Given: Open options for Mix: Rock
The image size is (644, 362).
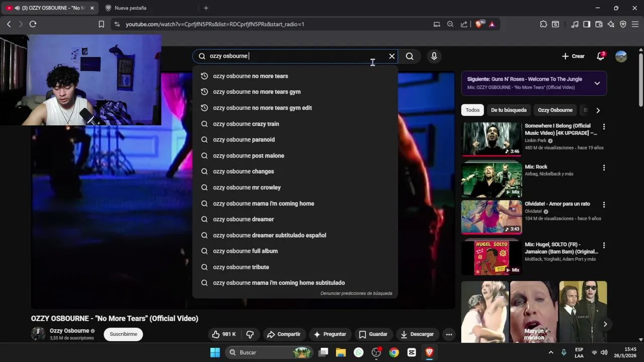Looking at the screenshot, I should pyautogui.click(x=604, y=168).
